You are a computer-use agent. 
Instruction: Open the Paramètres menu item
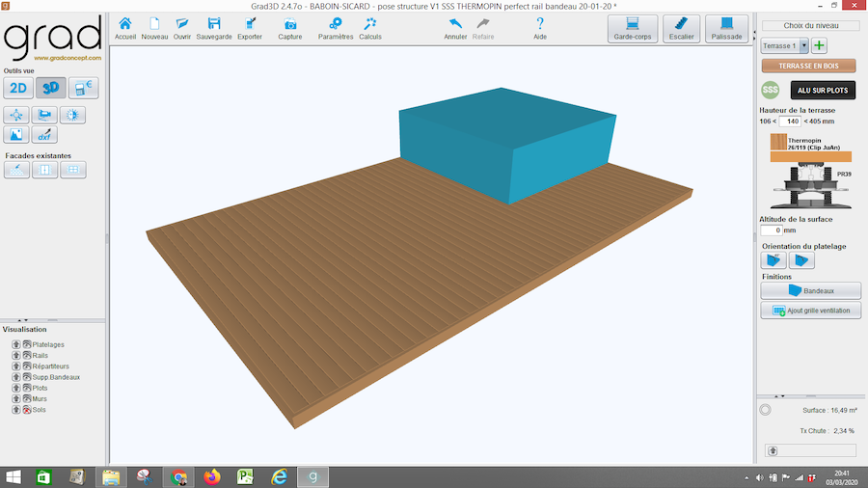[x=336, y=27]
